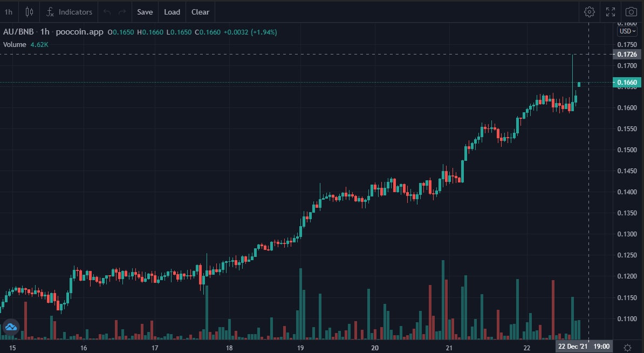The image size is (644, 353).
Task: Click Save in the top toolbar
Action: coord(145,11)
